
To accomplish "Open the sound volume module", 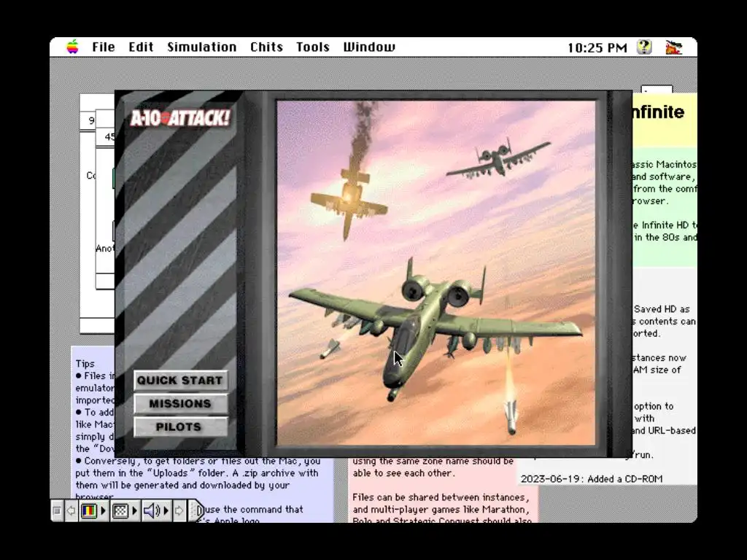I will [x=152, y=510].
